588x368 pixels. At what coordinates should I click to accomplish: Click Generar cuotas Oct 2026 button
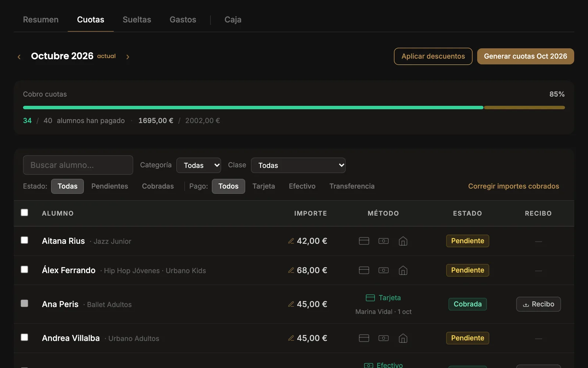[x=526, y=56]
